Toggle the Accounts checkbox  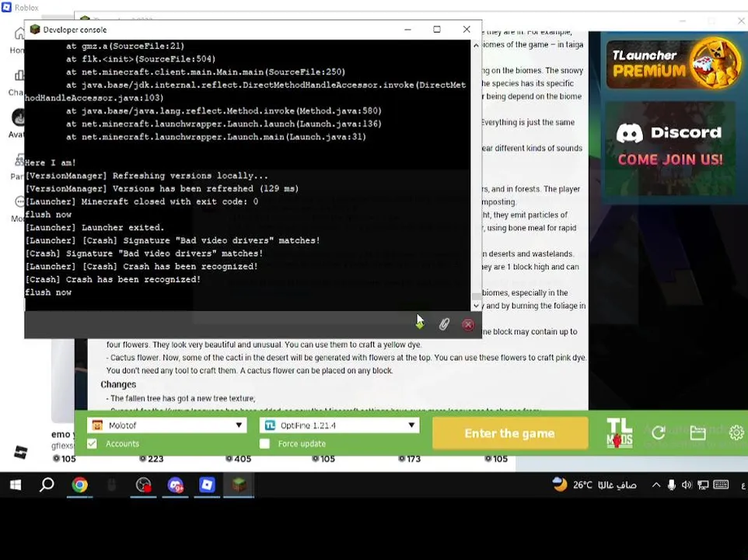click(x=92, y=443)
